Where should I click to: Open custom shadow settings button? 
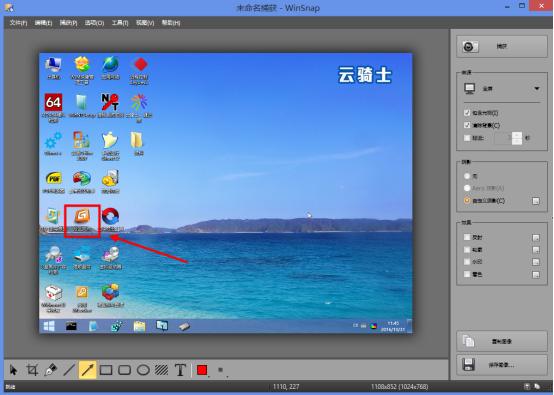pyautogui.click(x=536, y=201)
